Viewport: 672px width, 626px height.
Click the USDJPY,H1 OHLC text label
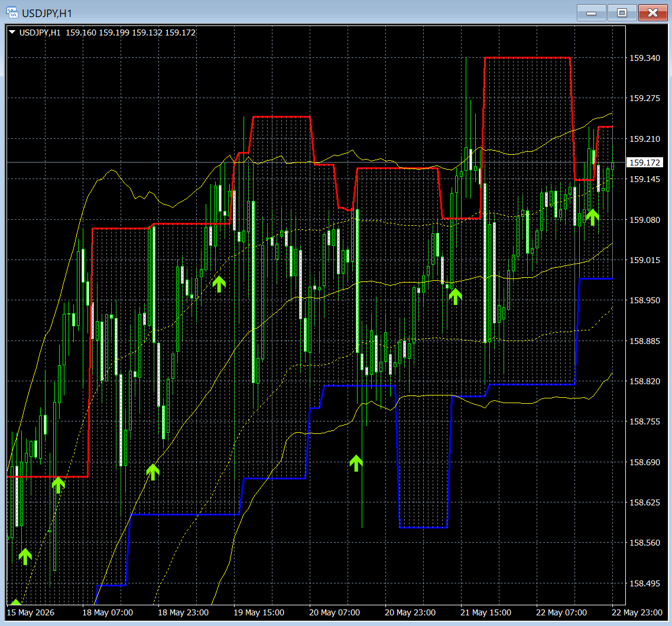click(x=108, y=33)
